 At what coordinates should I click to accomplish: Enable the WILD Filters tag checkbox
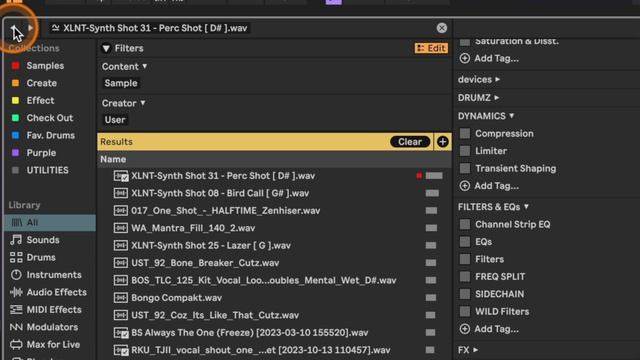[x=465, y=312]
